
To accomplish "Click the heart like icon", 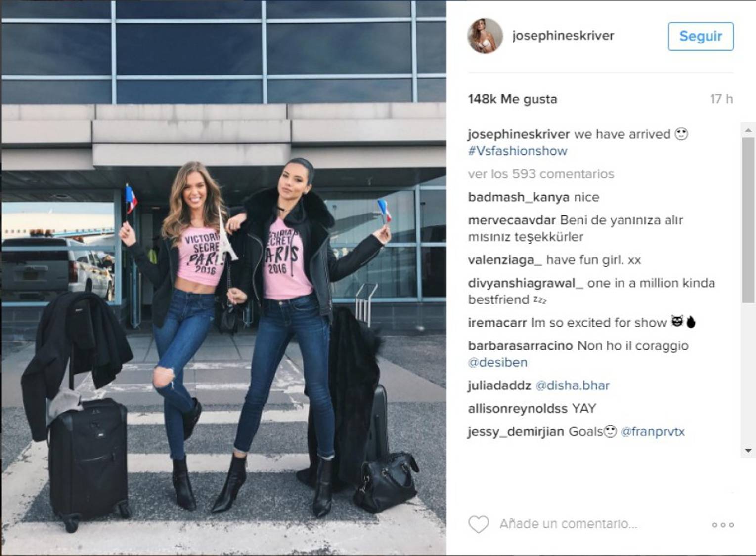I will coord(478,524).
